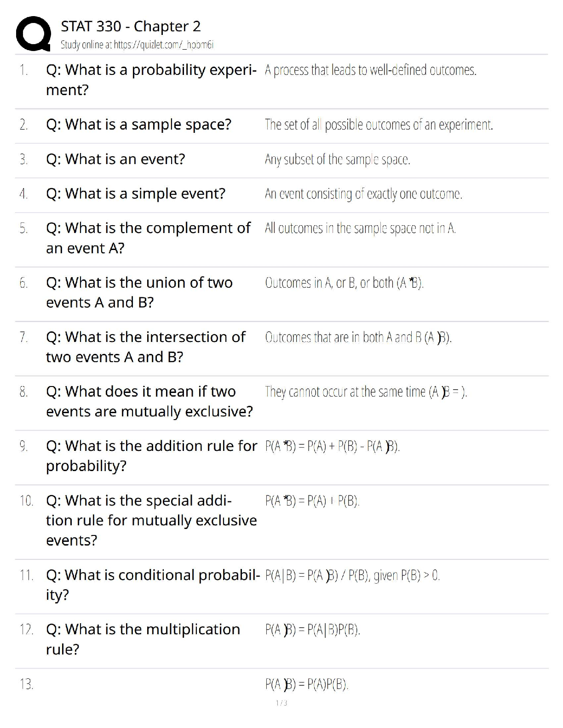Click answer 'An event consisting of exactly one outcome'
Viewport: 563px width, 728px height.
pyautogui.click(x=363, y=194)
